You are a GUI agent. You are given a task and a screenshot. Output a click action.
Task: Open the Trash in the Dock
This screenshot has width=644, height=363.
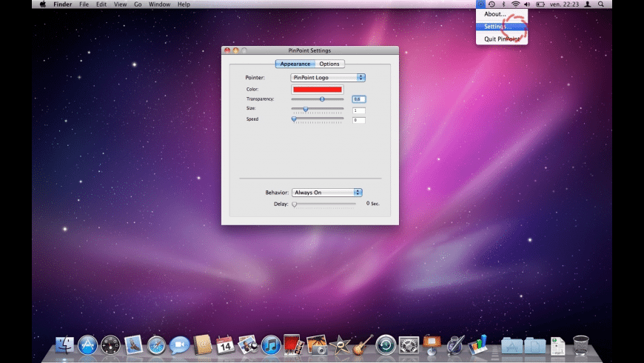(x=581, y=345)
